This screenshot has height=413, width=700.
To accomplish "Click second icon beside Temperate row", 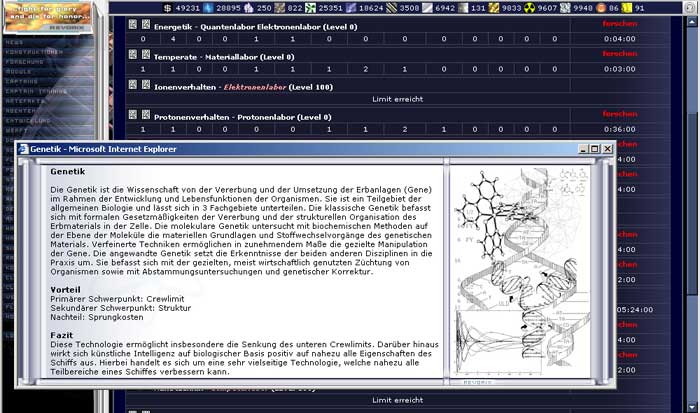I will click(144, 55).
